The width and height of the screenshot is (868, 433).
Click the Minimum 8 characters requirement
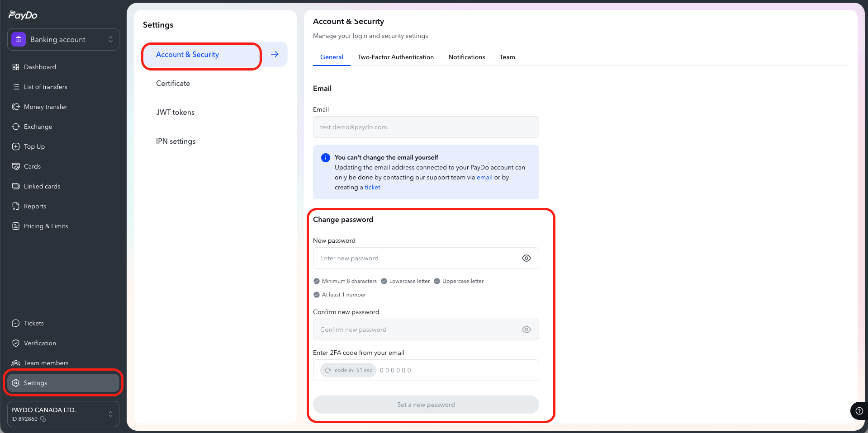coord(345,281)
